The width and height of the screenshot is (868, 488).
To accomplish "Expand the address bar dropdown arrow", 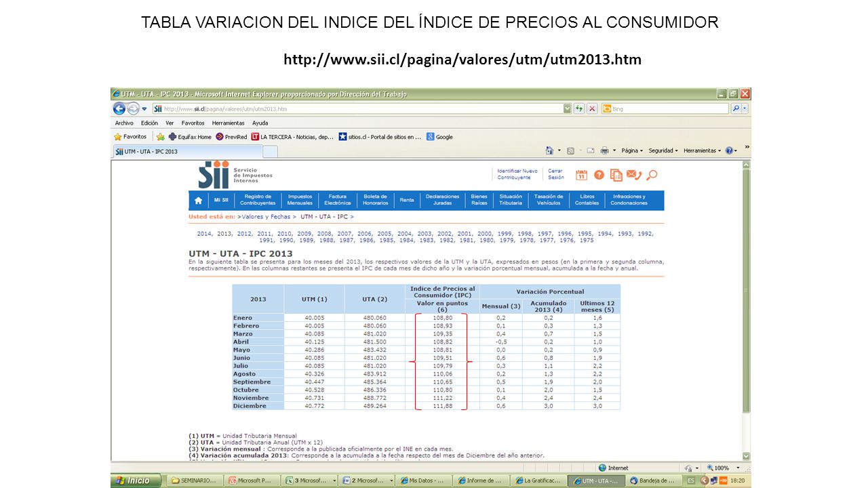I will tap(568, 108).
